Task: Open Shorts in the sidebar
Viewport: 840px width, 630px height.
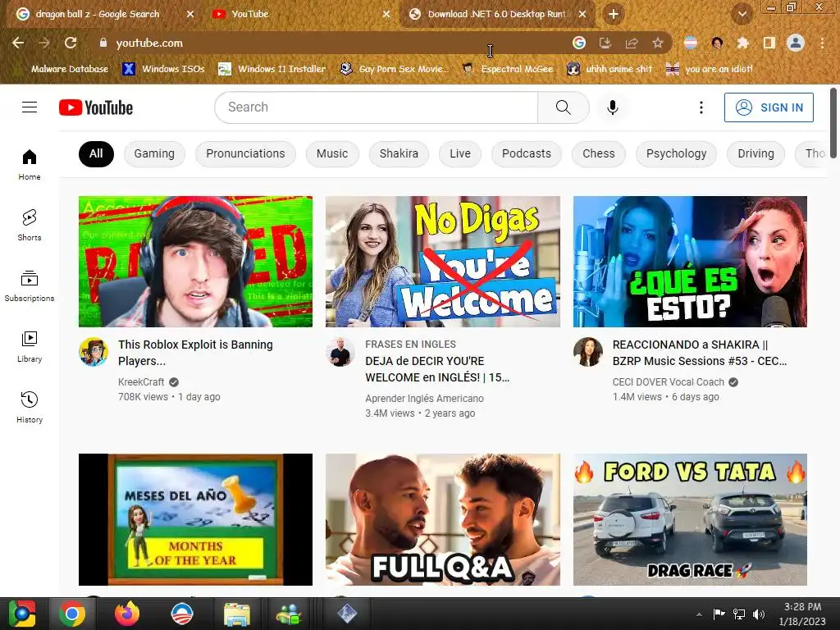Action: (x=30, y=225)
